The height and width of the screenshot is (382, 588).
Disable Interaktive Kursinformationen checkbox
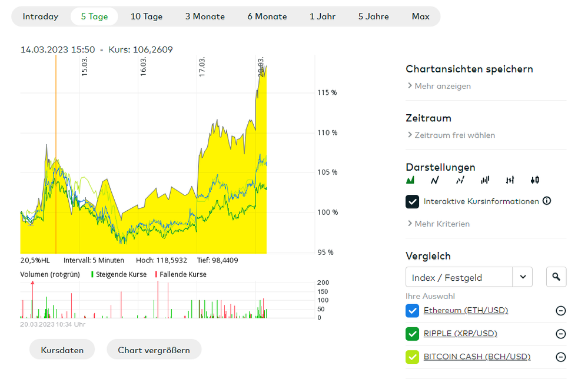pos(412,201)
